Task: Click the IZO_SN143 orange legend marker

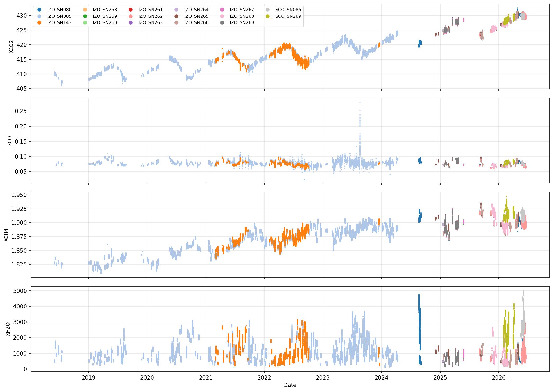Action: pos(39,23)
